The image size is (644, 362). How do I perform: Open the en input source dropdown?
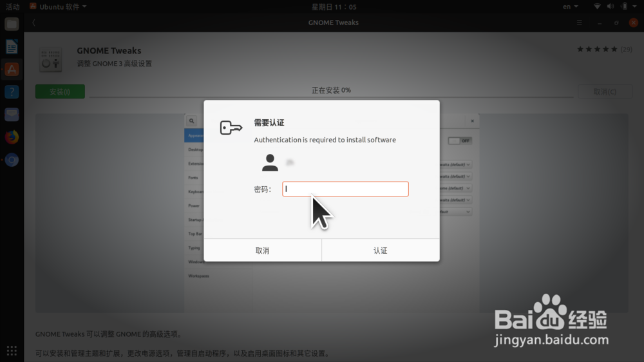(x=570, y=6)
